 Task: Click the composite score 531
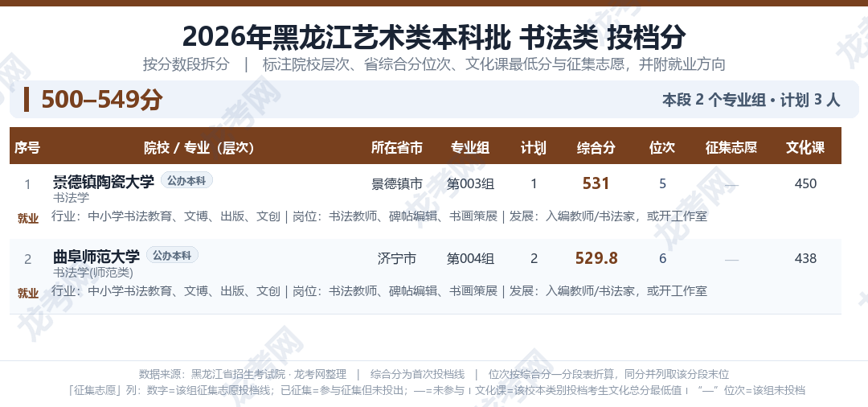596,183
